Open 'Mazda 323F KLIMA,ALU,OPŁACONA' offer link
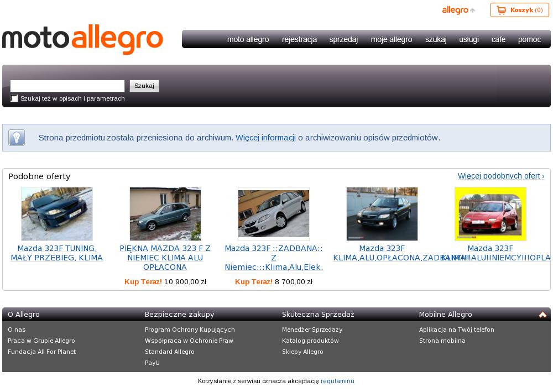This screenshot has height=392, width=553. (x=382, y=253)
